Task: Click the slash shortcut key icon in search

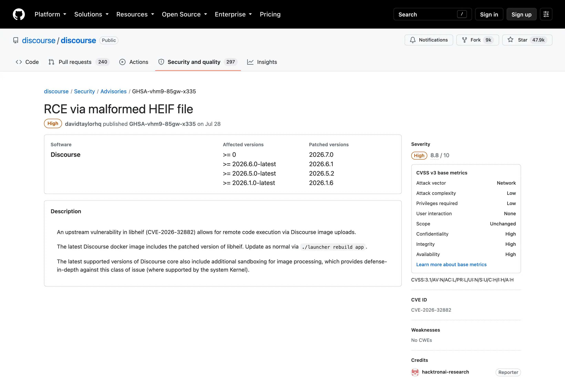Action: pos(462,14)
